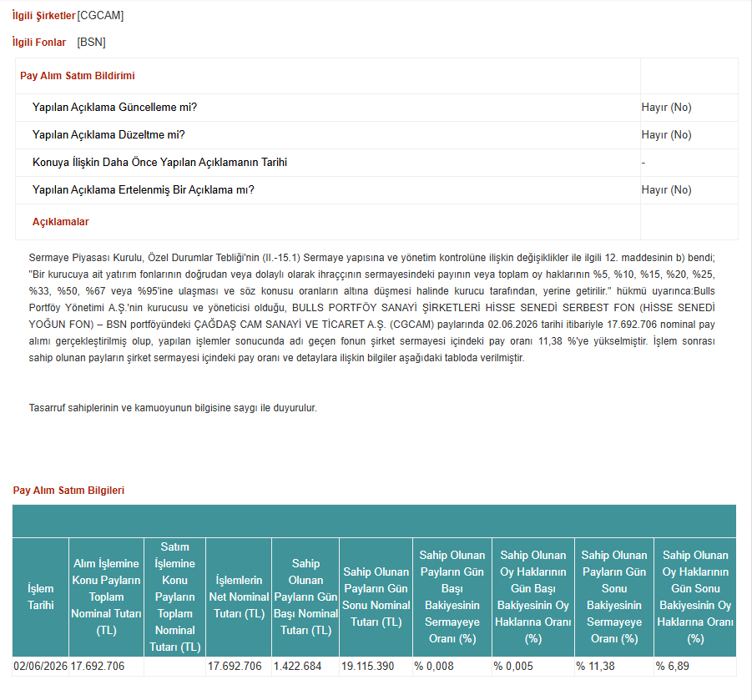Click 'Oy Haklarının Gün Başı Bakiyesinin' column header

click(532, 597)
